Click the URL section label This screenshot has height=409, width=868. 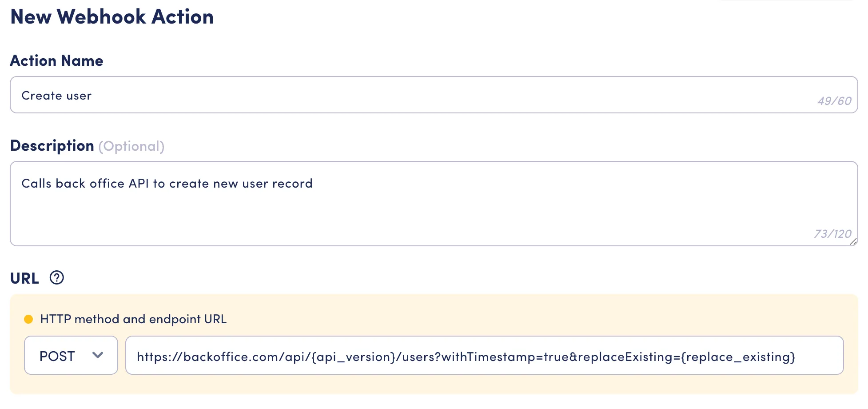(24, 278)
